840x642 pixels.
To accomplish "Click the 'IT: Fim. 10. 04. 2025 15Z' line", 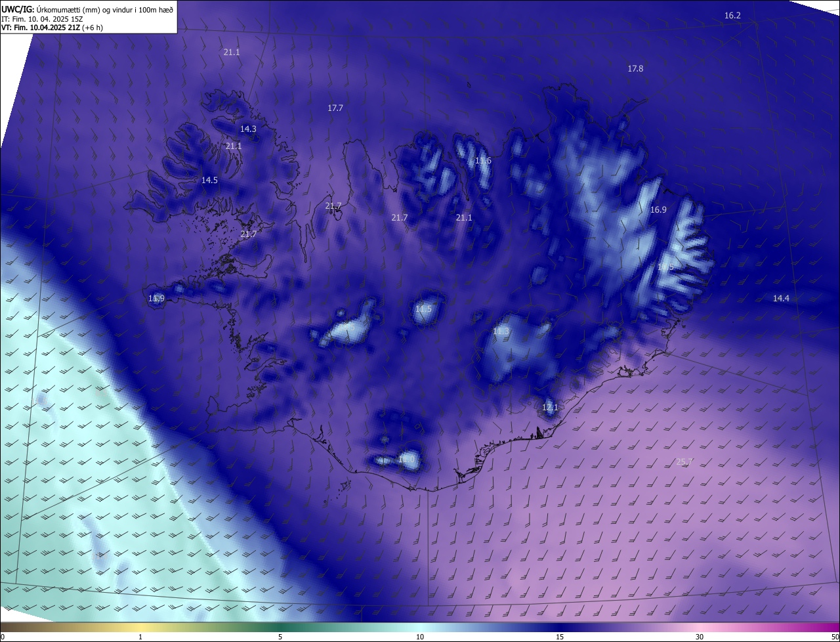I will point(42,18).
